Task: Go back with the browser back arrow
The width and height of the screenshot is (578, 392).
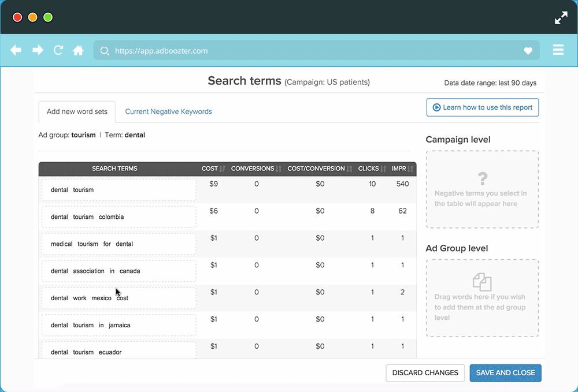Action: click(16, 50)
